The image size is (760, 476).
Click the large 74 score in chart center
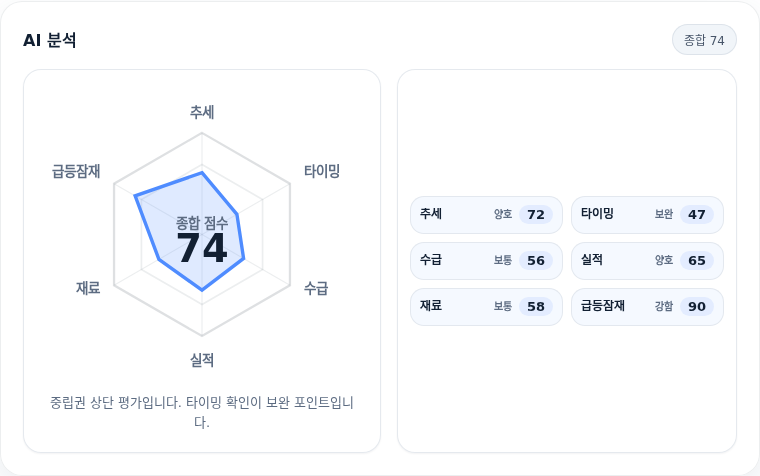[x=202, y=248]
